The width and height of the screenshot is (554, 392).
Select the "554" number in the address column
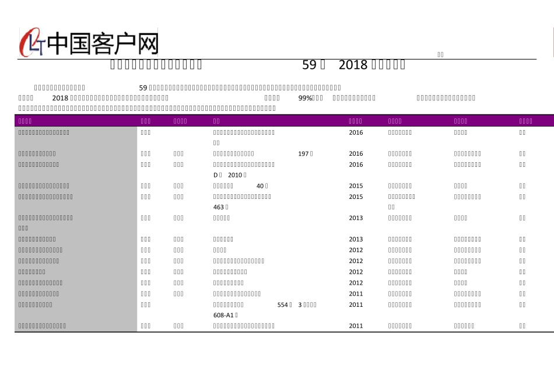pyautogui.click(x=283, y=304)
